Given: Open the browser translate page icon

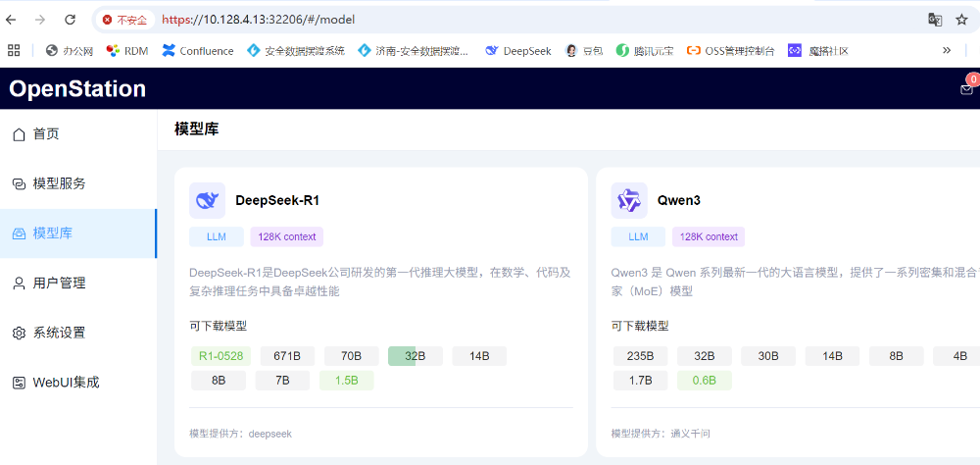Looking at the screenshot, I should [x=936, y=20].
